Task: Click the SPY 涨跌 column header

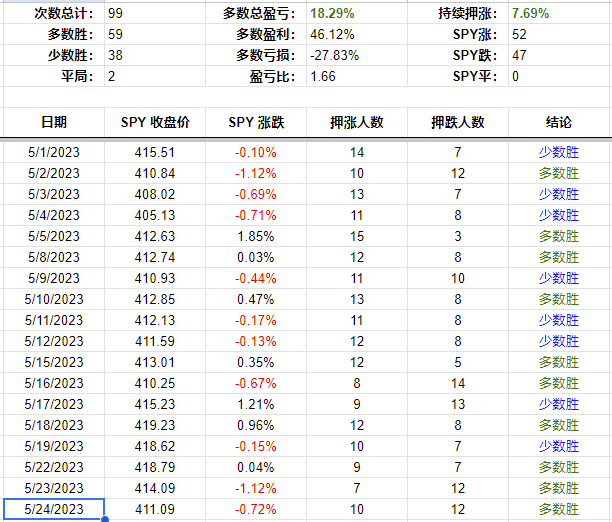Action: pos(256,122)
